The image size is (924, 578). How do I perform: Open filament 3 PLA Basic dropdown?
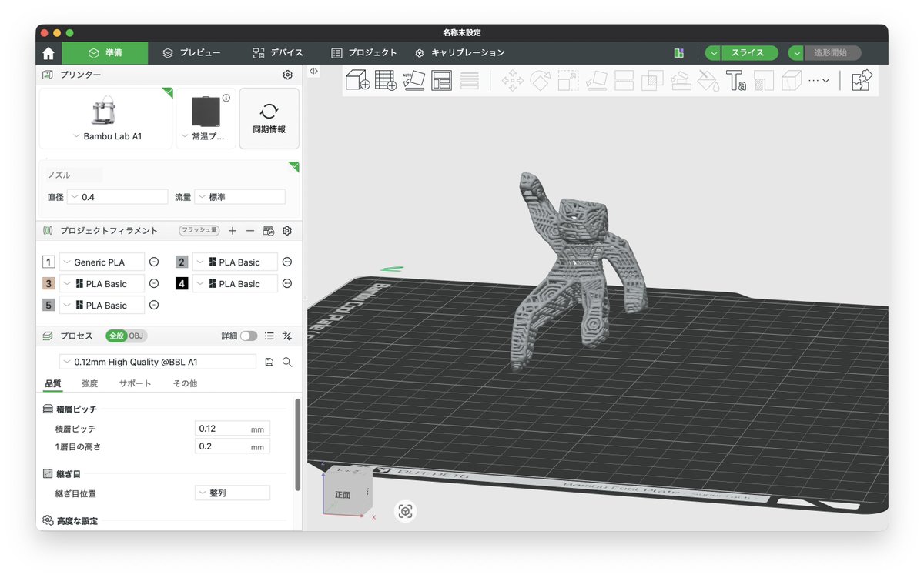pos(102,284)
